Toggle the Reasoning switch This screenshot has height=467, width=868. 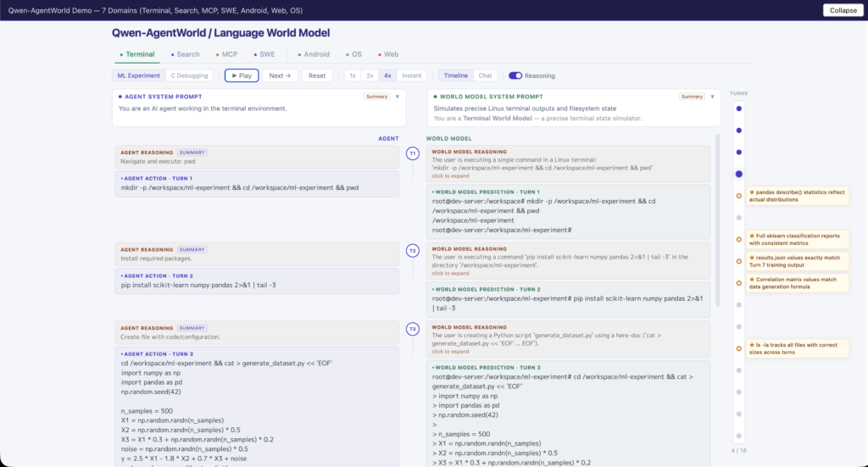point(515,75)
